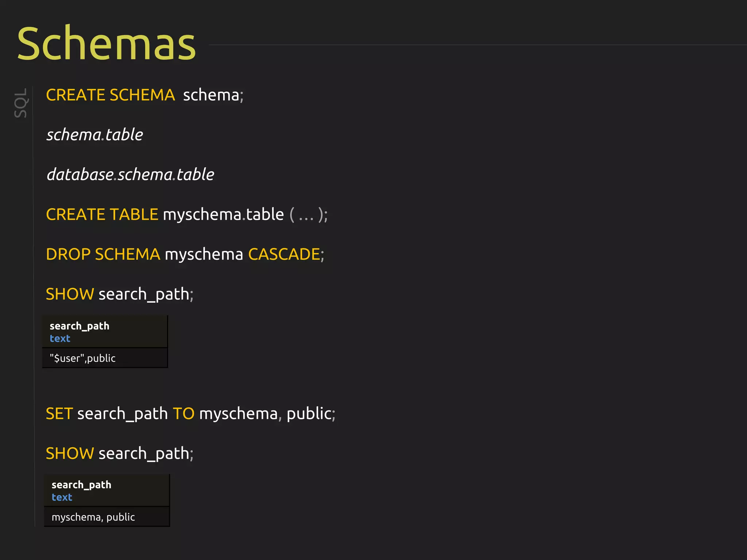
Task: Click the DROP SCHEMA keyword
Action: point(103,254)
